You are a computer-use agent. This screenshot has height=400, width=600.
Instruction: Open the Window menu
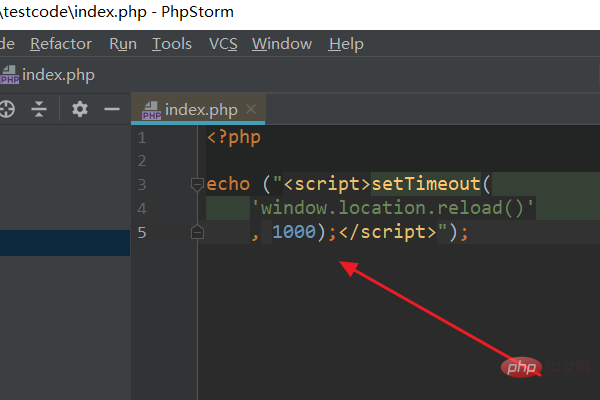coord(282,44)
